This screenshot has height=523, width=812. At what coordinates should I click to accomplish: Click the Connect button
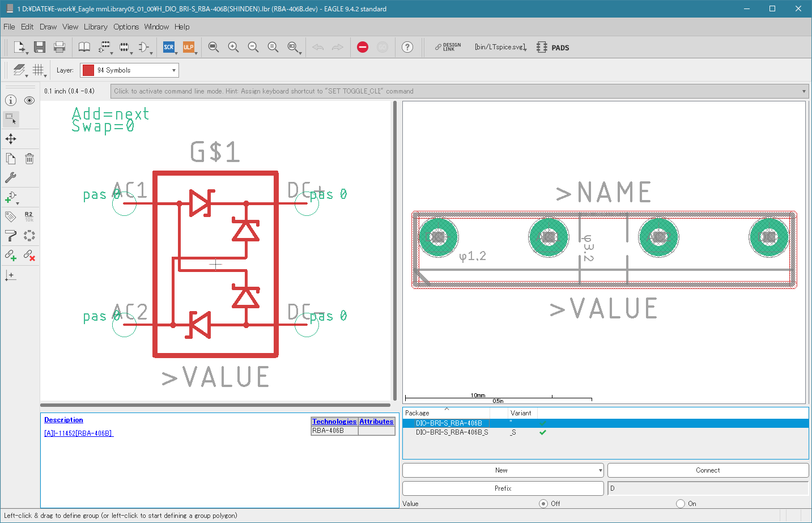[708, 470]
